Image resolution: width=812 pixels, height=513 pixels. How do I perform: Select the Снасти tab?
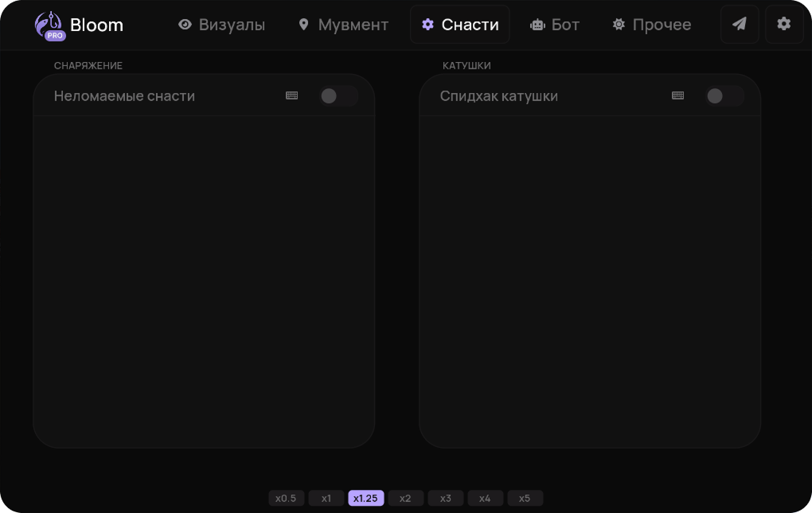tap(460, 25)
